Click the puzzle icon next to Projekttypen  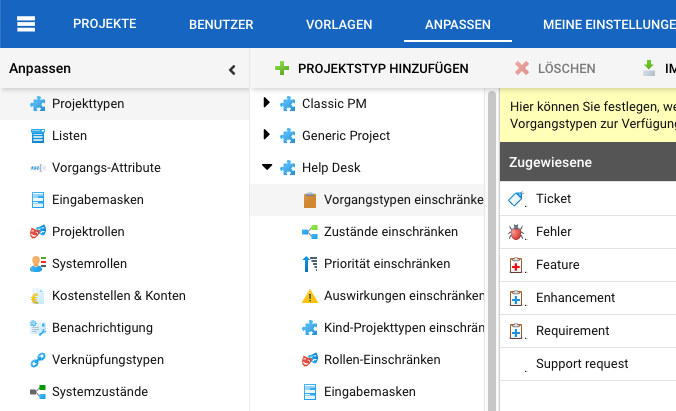(x=37, y=103)
